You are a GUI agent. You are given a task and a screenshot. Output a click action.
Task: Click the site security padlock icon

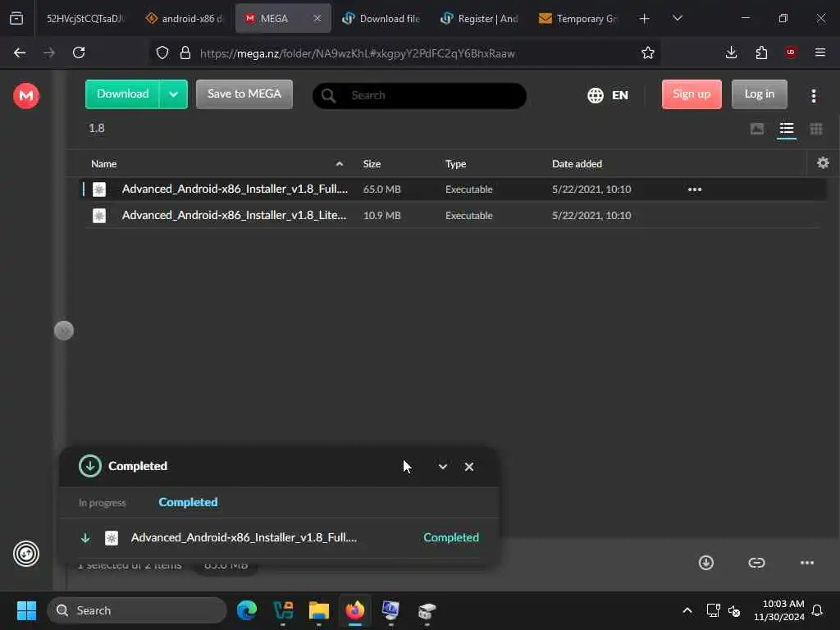click(x=185, y=52)
